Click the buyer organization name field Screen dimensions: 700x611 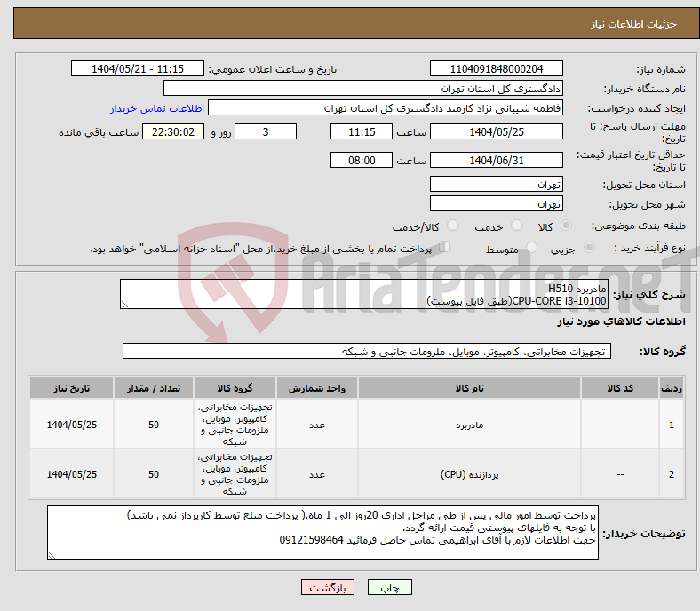pos(363,89)
